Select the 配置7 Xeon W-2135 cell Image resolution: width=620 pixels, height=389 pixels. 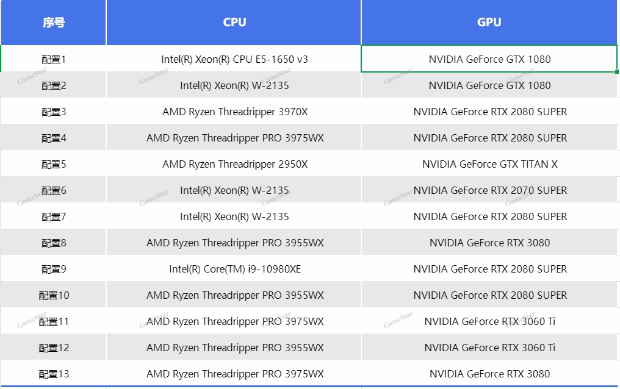click(234, 216)
